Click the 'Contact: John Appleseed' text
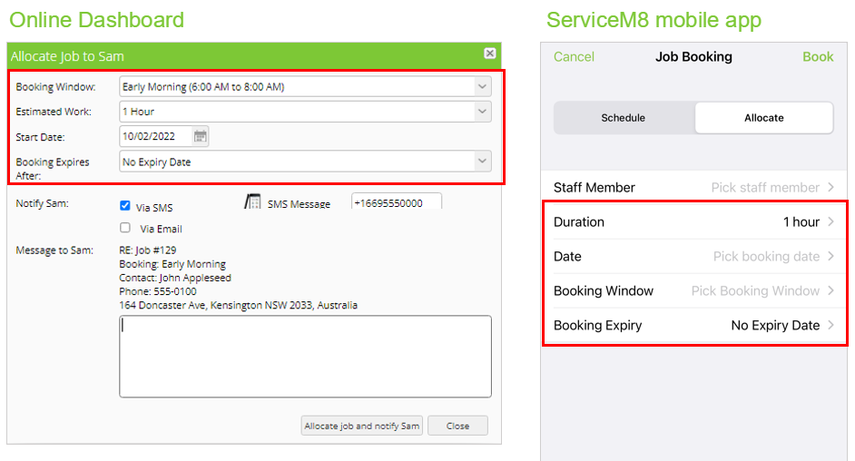Image resolution: width=855 pixels, height=461 pixels. 175,278
